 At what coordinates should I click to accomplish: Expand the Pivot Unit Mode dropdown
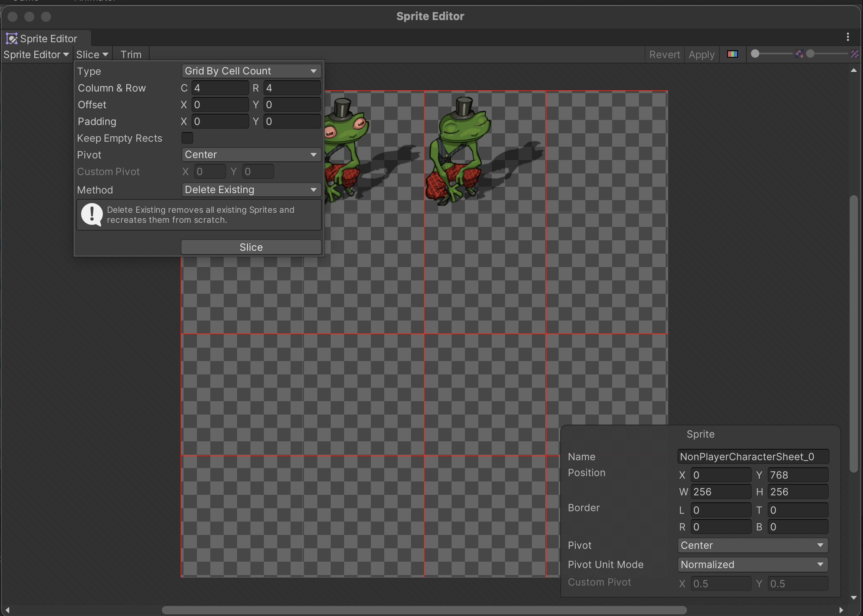752,565
